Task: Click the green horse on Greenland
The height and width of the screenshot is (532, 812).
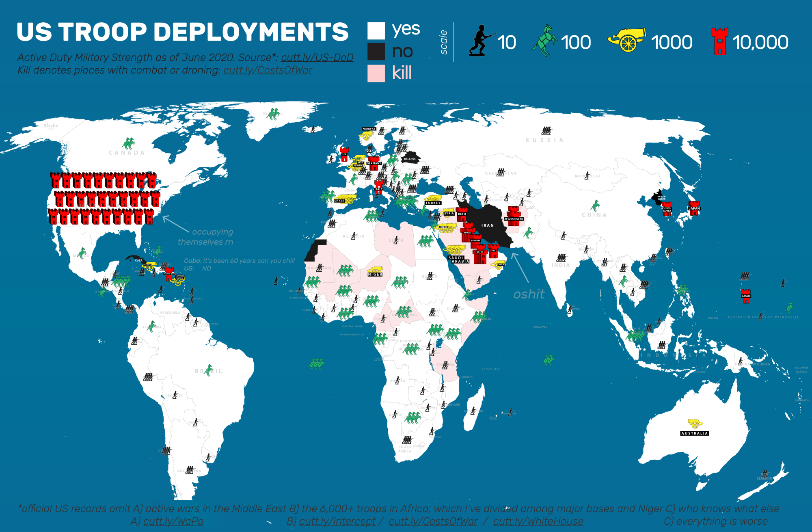Action: 274,114
